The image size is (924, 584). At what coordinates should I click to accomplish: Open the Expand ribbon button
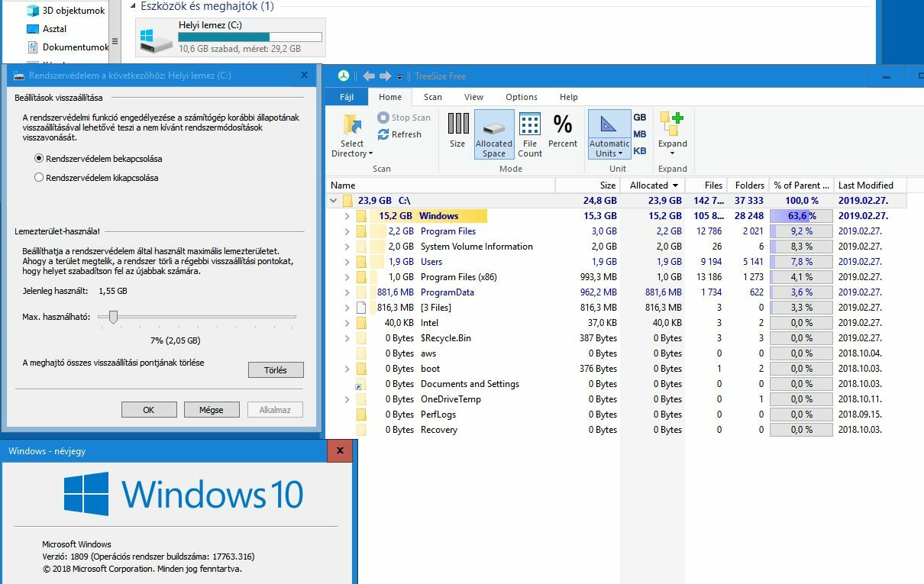[673, 135]
